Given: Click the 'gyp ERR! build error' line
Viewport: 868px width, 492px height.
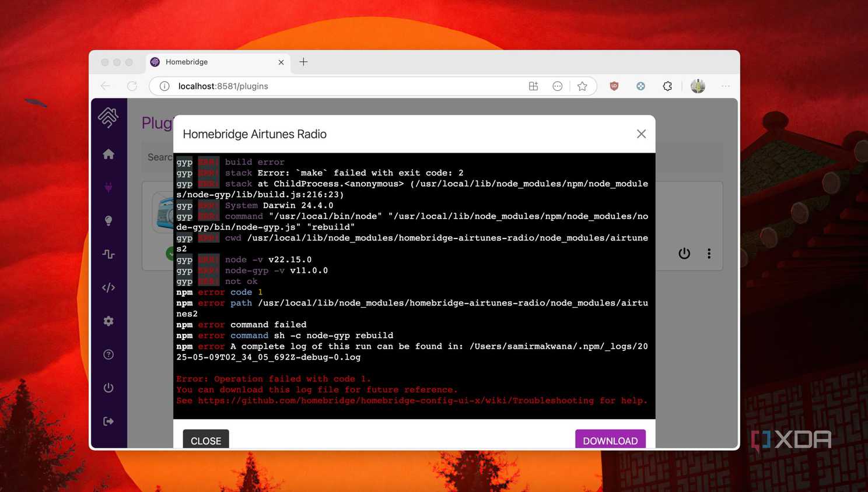Looking at the screenshot, I should 230,162.
